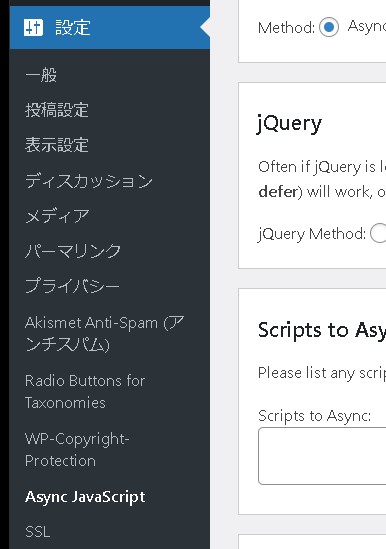Select the Async method radio button
Screen dimensions: 386x549
tap(329, 27)
